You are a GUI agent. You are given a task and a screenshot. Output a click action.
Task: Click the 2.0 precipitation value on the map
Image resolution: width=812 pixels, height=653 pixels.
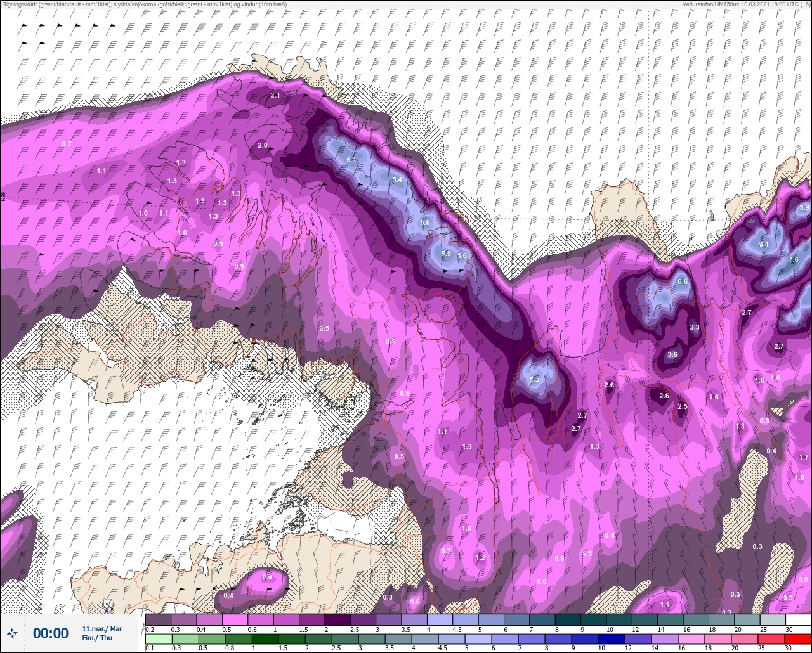[x=263, y=146]
